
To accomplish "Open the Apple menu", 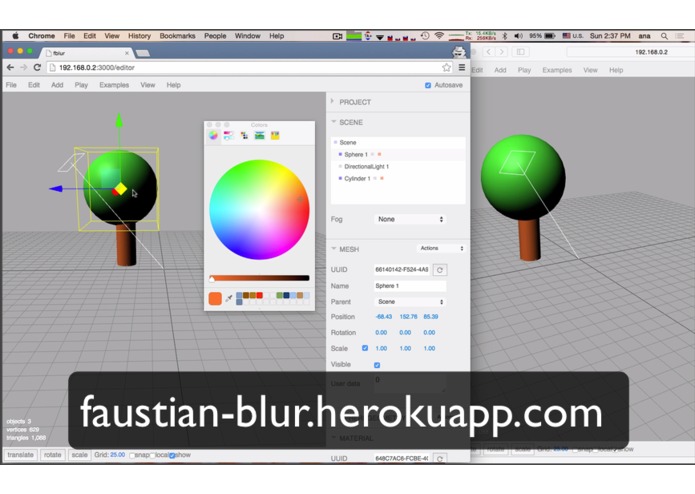I will [x=16, y=36].
